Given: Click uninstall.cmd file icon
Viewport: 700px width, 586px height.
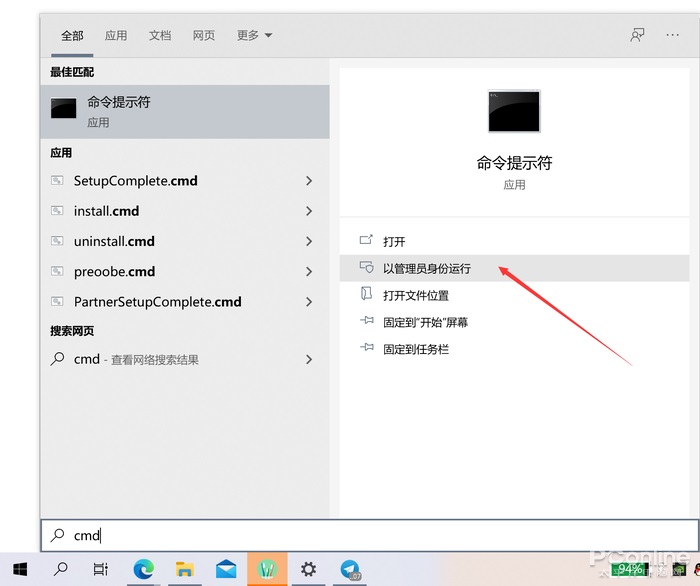Looking at the screenshot, I should pyautogui.click(x=57, y=241).
